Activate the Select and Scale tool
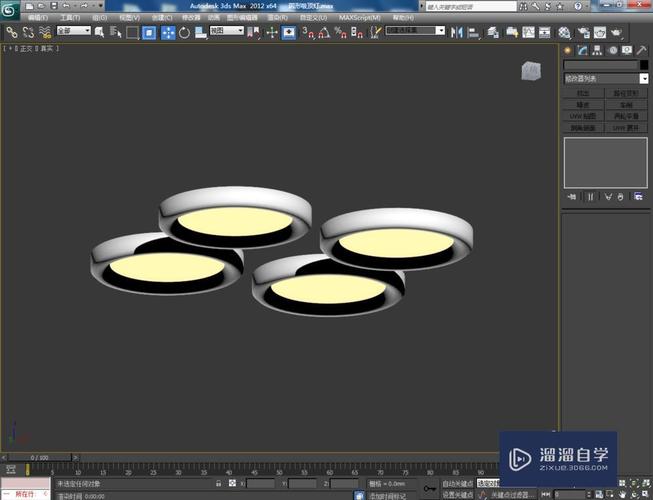Viewport: 653px width, 500px height. tap(201, 32)
